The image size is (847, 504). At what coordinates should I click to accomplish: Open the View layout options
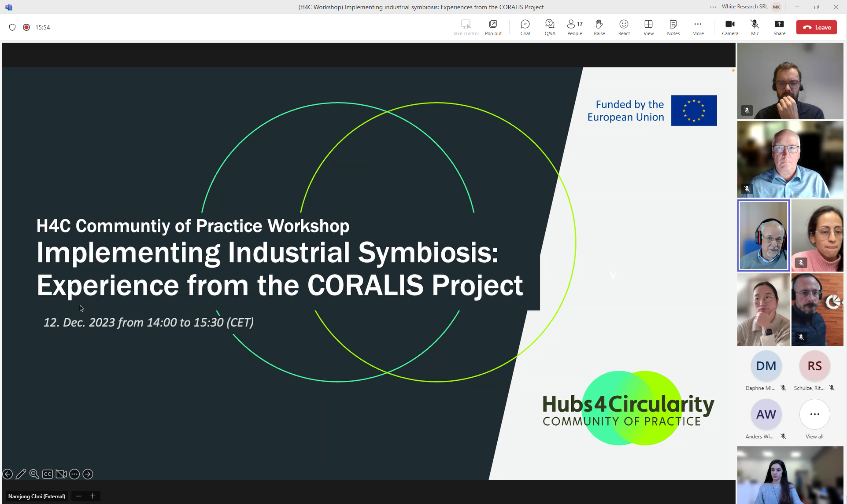[x=648, y=27]
